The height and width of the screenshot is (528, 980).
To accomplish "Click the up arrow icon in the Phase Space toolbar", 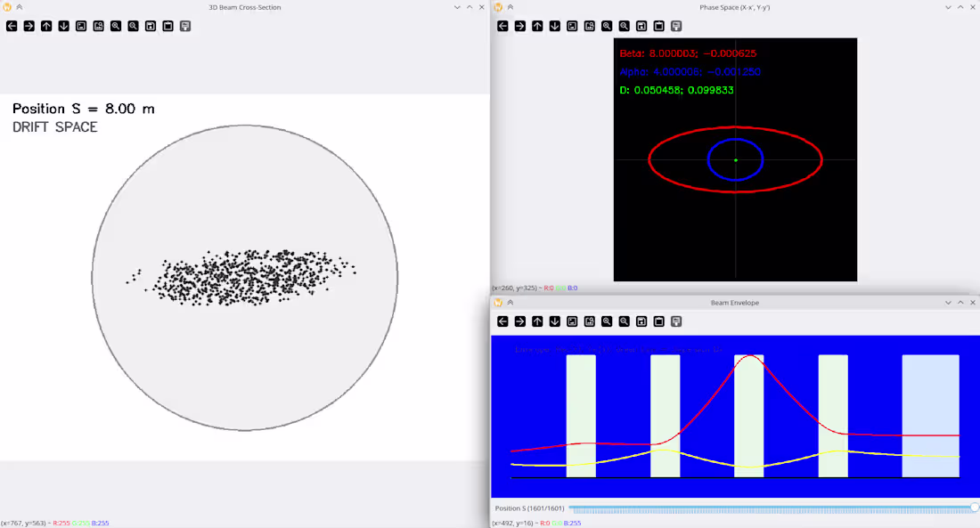I will click(x=536, y=26).
